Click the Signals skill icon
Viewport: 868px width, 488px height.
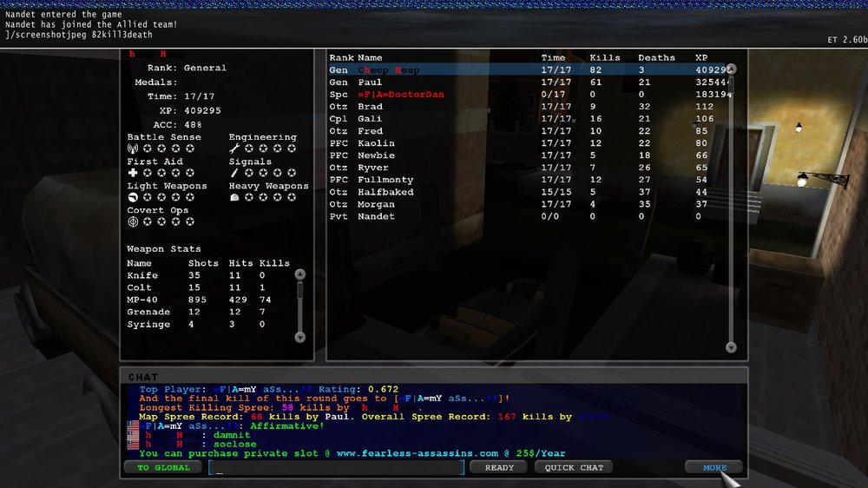point(234,173)
